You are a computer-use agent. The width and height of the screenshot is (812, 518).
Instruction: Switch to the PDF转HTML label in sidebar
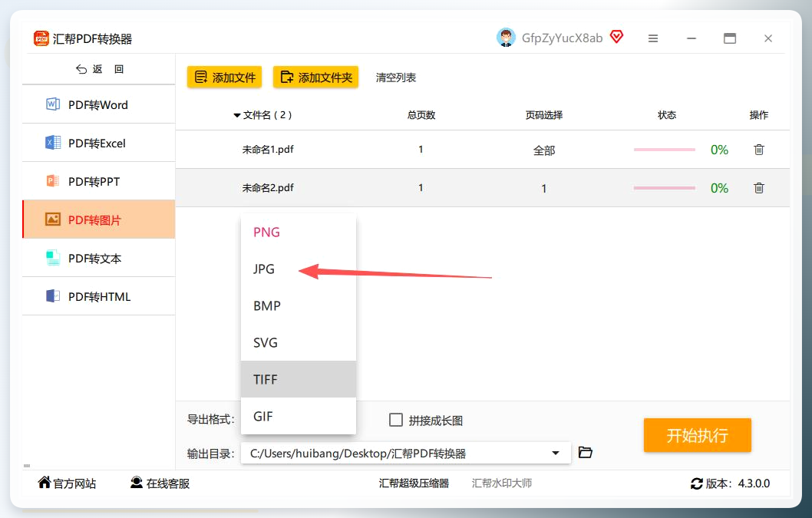[x=100, y=297]
